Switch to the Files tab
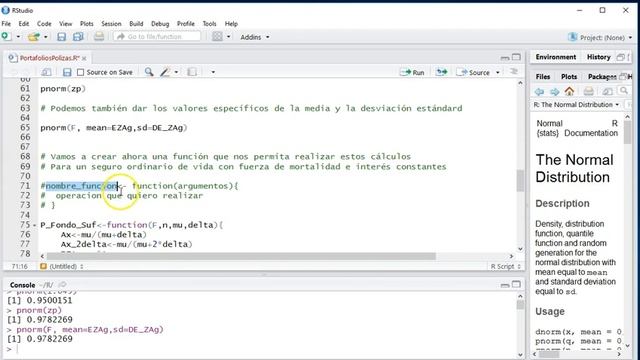The height and width of the screenshot is (360, 640). (543, 76)
